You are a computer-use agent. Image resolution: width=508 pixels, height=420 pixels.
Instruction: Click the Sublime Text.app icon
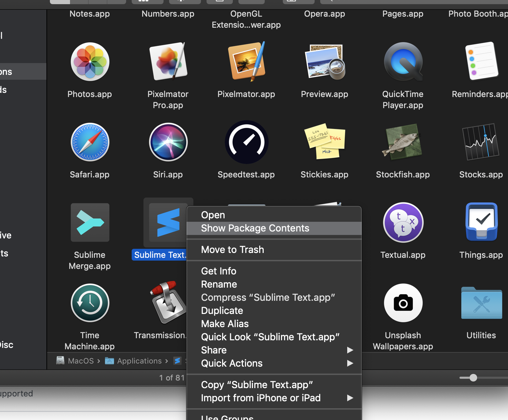coord(168,222)
